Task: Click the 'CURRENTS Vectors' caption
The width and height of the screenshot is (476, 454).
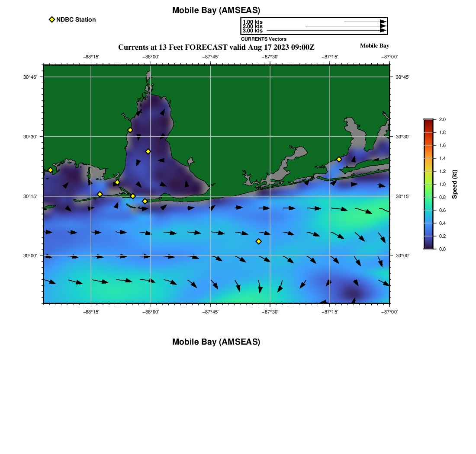Action: pos(264,39)
